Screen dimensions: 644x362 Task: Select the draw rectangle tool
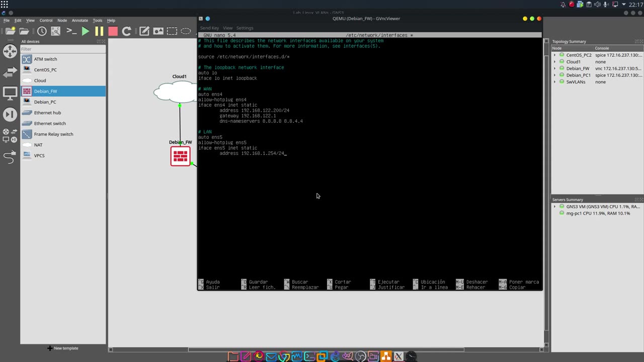click(x=172, y=31)
